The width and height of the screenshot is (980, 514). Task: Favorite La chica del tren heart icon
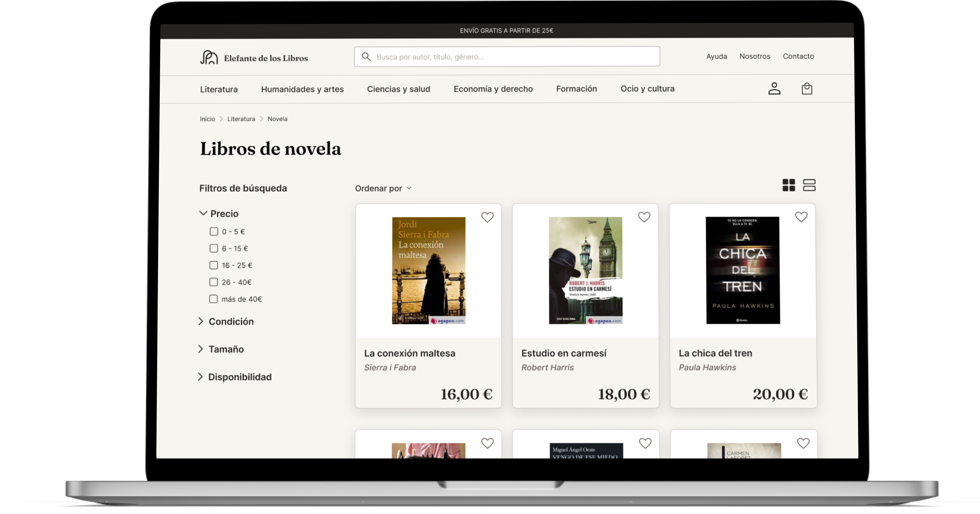click(801, 217)
